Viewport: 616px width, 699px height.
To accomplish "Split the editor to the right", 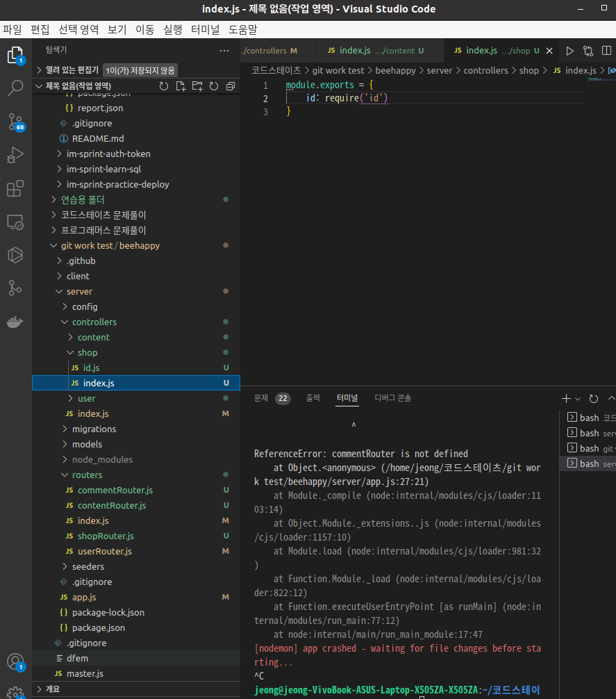I will pyautogui.click(x=606, y=51).
